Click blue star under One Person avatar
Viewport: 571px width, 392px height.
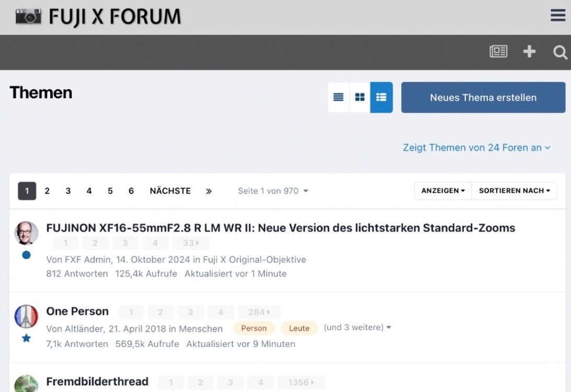(x=26, y=338)
